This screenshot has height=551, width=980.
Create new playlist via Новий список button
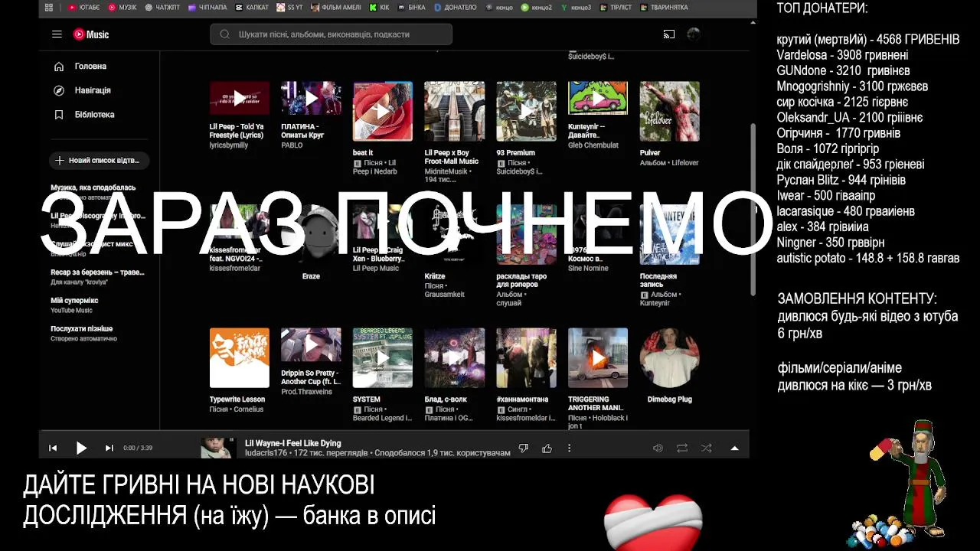[100, 161]
